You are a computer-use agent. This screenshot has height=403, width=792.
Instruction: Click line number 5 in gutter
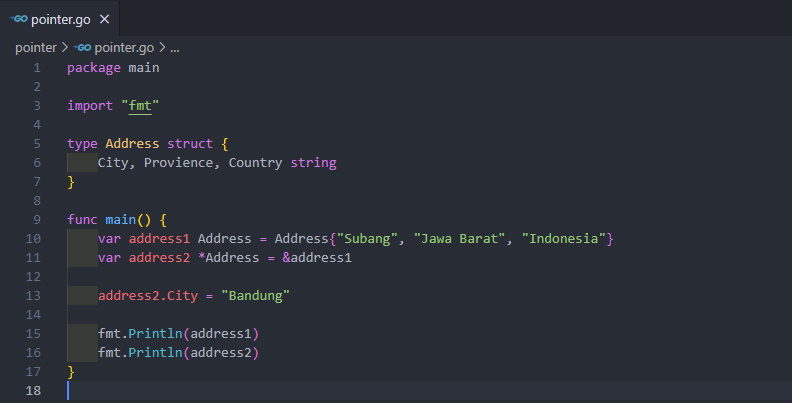coord(37,143)
